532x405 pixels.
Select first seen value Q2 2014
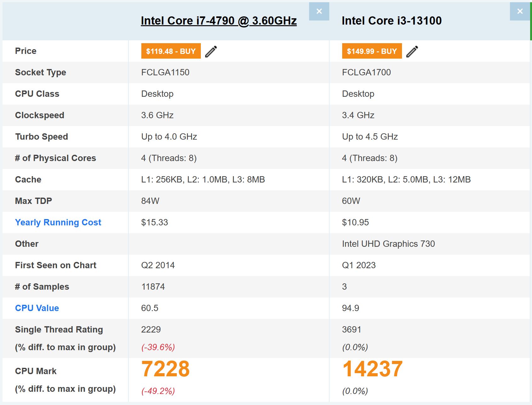pos(158,265)
